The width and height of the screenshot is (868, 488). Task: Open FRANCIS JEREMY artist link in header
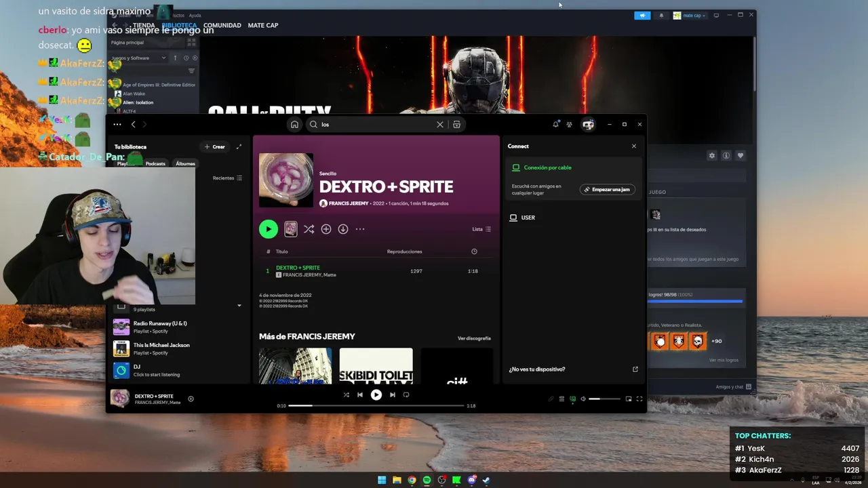click(349, 203)
